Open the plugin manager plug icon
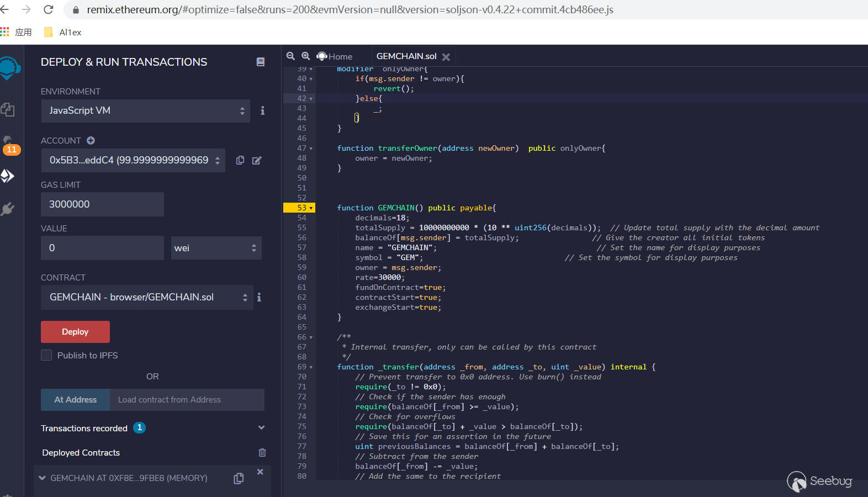The image size is (868, 497). [8, 209]
